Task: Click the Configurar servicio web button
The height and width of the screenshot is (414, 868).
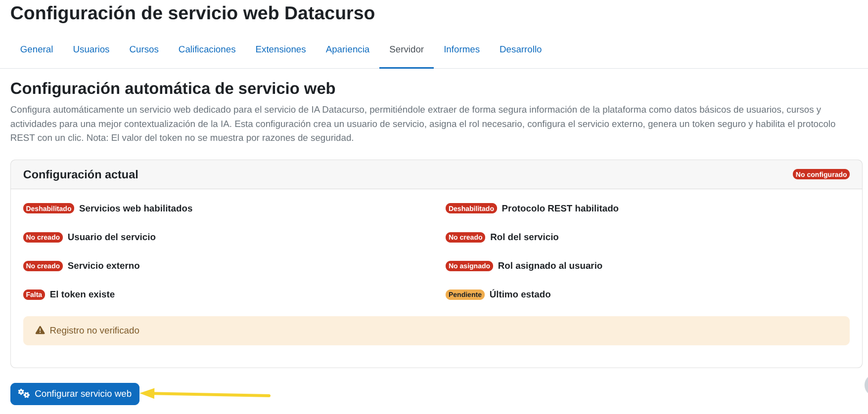Action: click(x=75, y=394)
